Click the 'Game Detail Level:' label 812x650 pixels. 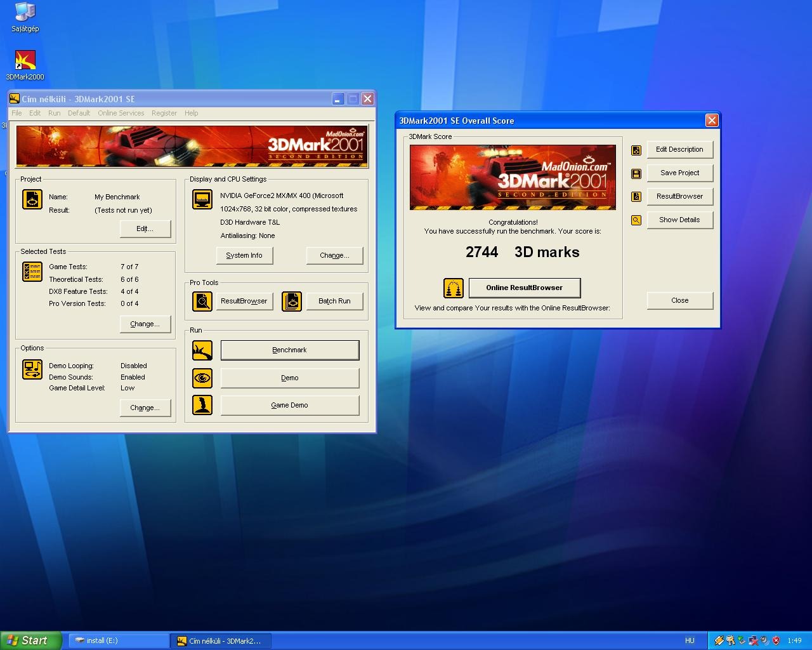pyautogui.click(x=77, y=388)
